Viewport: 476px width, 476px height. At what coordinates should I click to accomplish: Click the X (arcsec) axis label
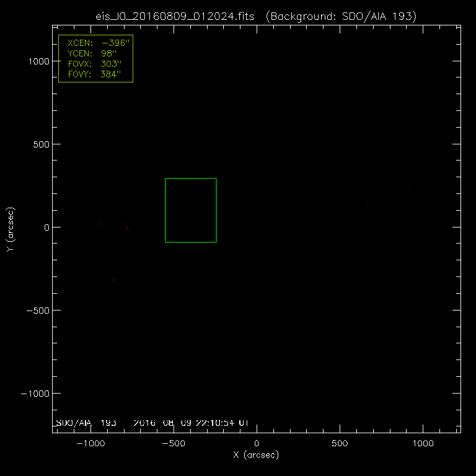pos(256,456)
